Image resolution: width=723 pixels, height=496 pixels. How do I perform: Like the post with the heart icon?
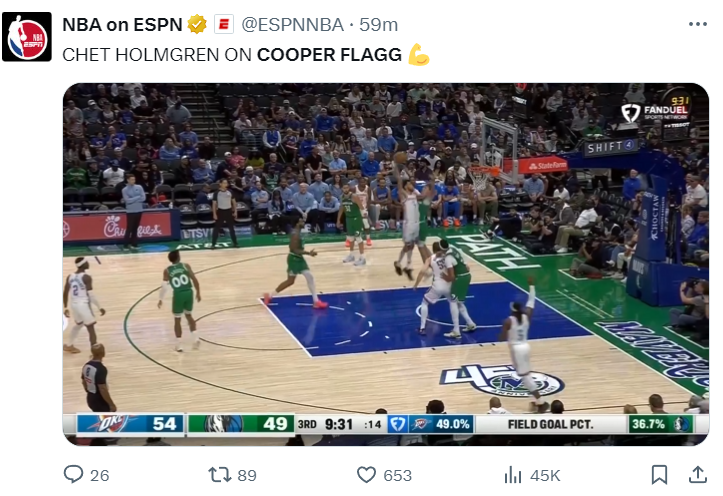[x=367, y=474]
